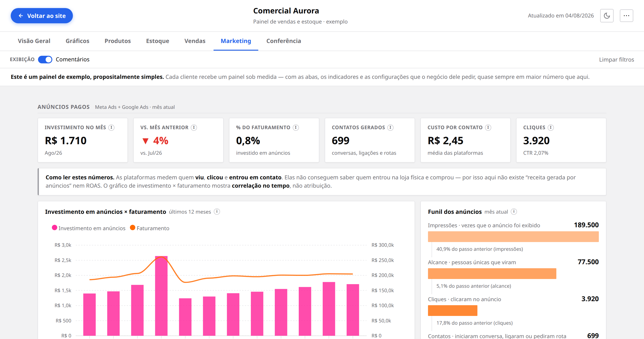
Task: Click the tallest pink investment bar
Action: click(161, 296)
